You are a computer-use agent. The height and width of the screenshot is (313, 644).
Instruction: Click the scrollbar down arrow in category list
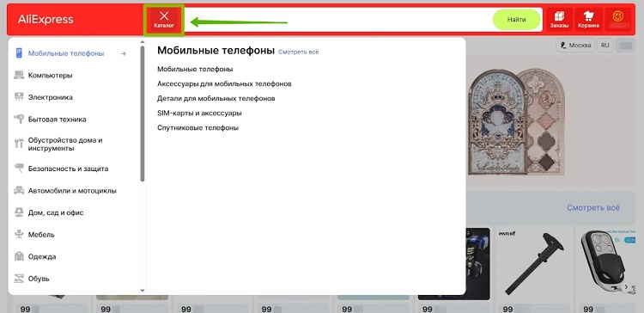coord(143,291)
